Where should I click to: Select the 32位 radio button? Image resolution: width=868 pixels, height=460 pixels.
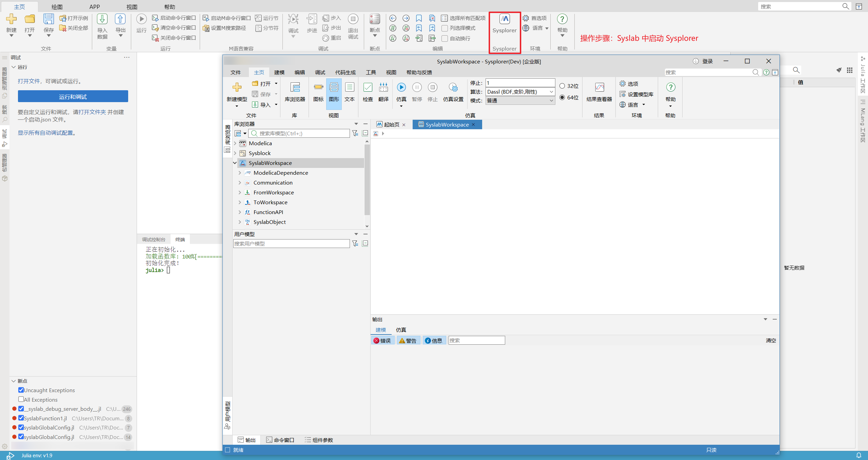point(562,86)
